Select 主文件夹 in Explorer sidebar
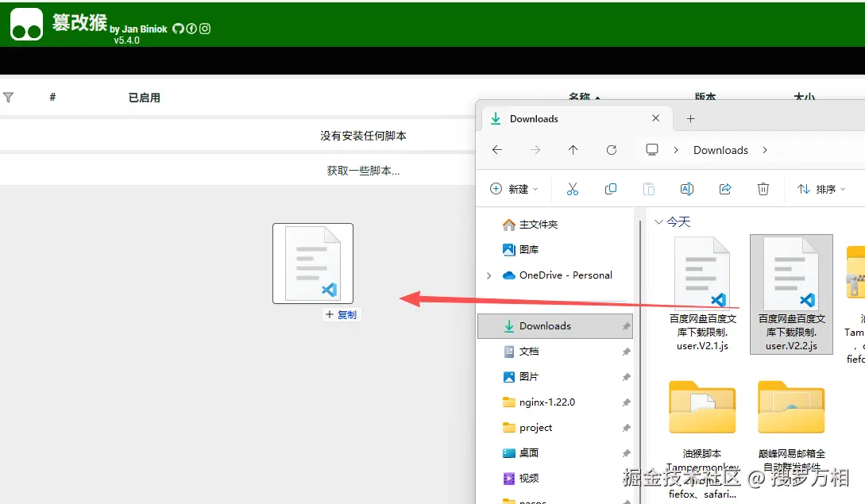Image resolution: width=865 pixels, height=504 pixels. [x=530, y=225]
